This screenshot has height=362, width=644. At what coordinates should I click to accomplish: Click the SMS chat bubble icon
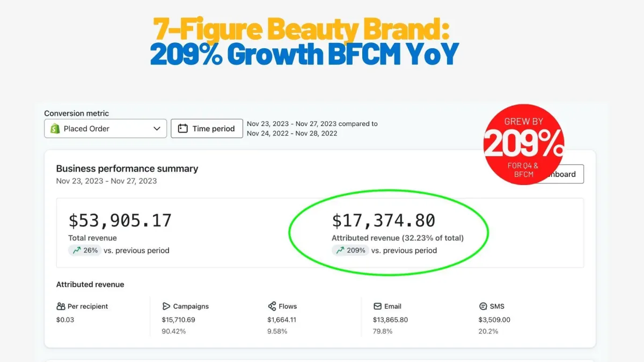click(483, 306)
